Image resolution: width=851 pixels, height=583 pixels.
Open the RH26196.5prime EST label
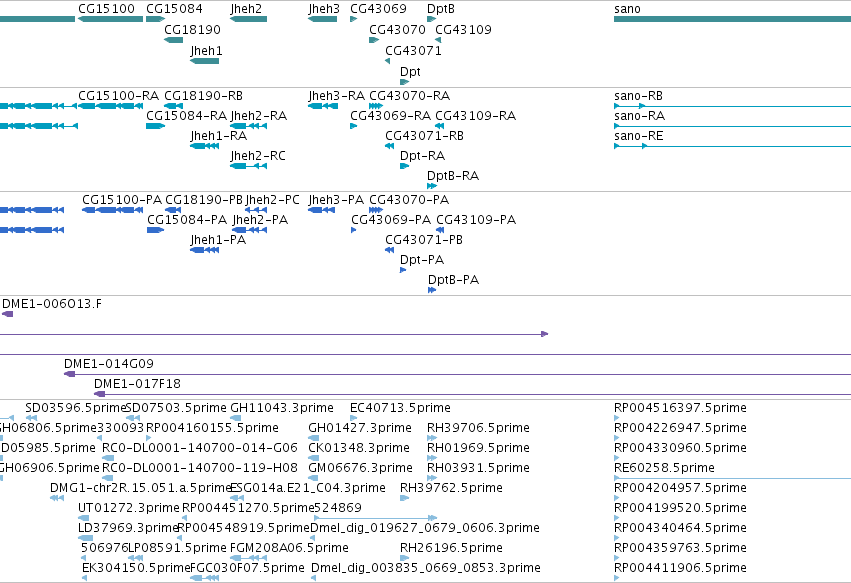451,548
